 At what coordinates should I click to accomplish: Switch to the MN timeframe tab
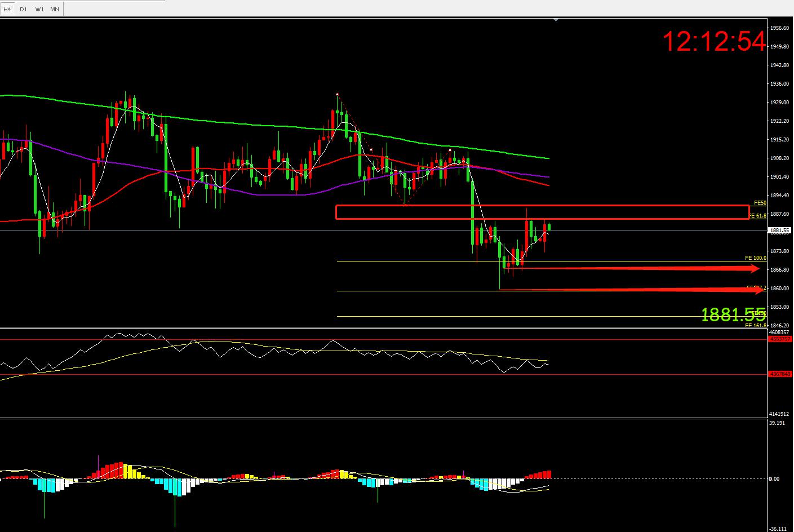tap(55, 10)
